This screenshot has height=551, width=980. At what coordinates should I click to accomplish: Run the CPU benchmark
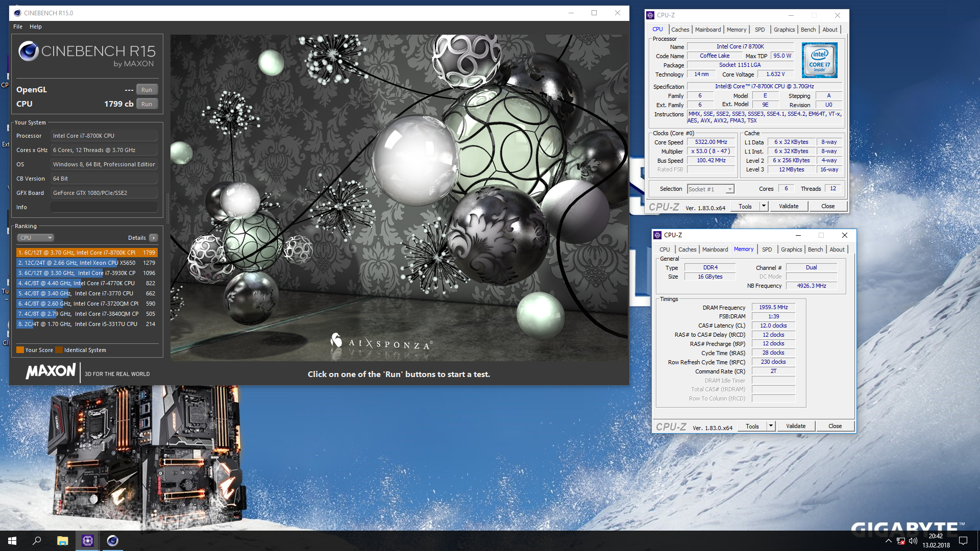[x=147, y=104]
